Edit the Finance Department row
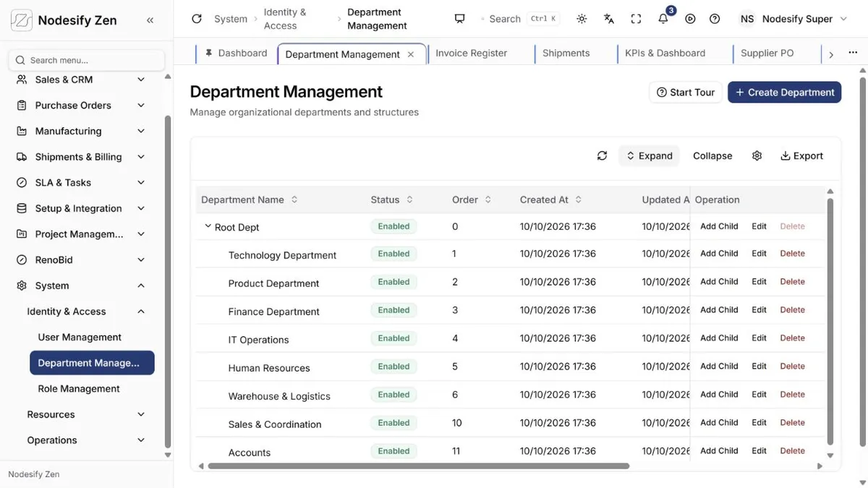 click(x=759, y=310)
